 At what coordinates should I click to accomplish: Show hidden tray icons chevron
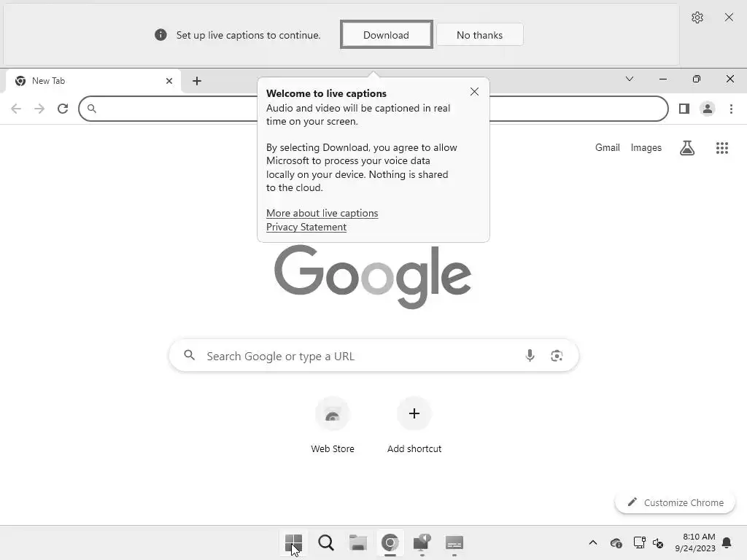(592, 542)
